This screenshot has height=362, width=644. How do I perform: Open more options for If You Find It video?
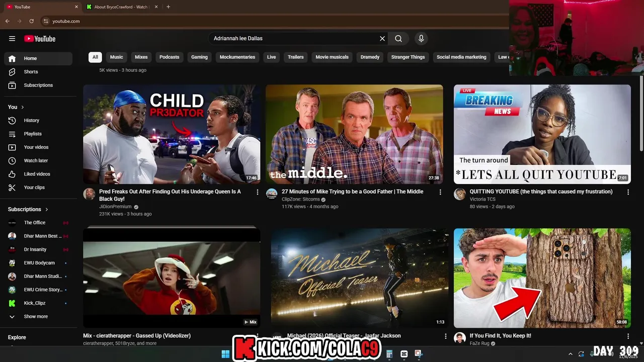pyautogui.click(x=628, y=336)
